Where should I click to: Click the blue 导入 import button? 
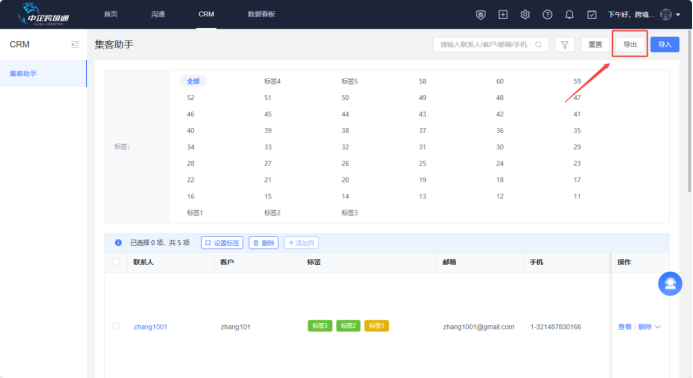pos(665,44)
